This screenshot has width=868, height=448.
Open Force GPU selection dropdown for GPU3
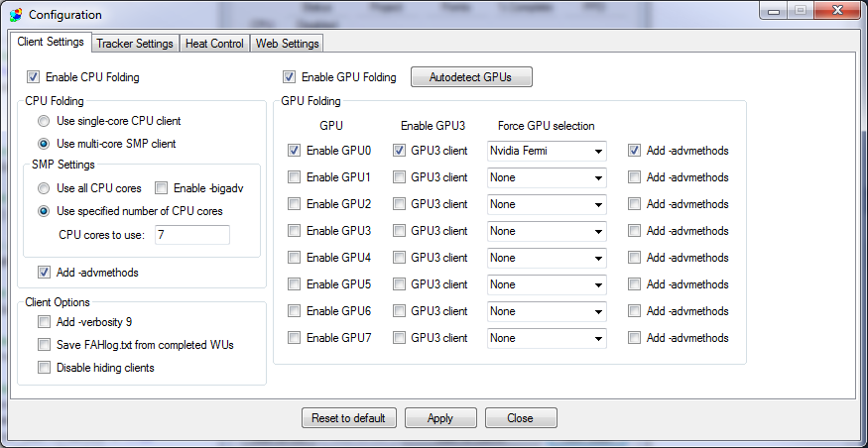547,231
